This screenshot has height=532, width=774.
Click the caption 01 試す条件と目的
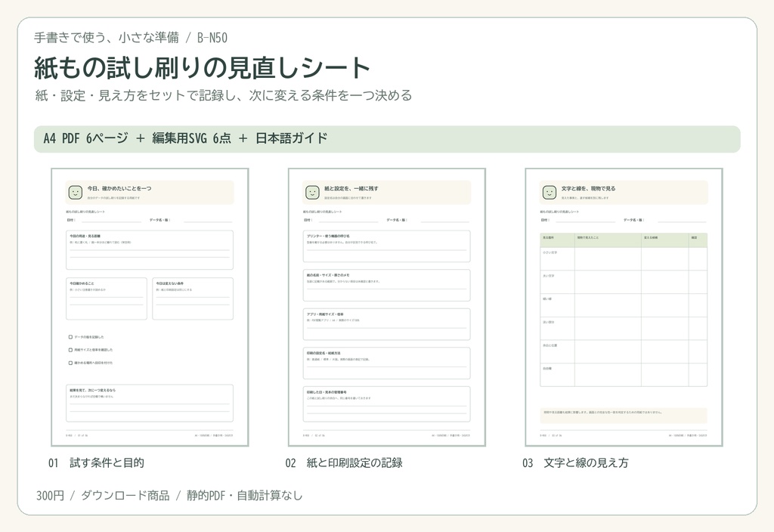click(96, 463)
